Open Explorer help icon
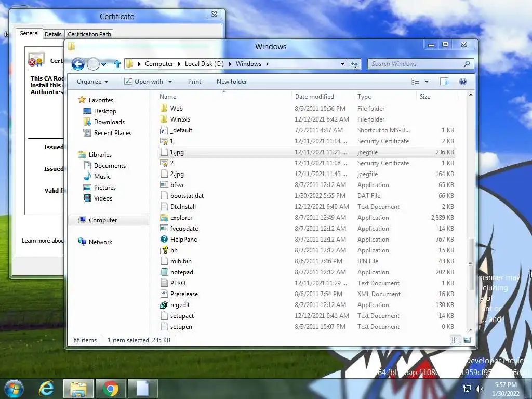 coord(463,82)
